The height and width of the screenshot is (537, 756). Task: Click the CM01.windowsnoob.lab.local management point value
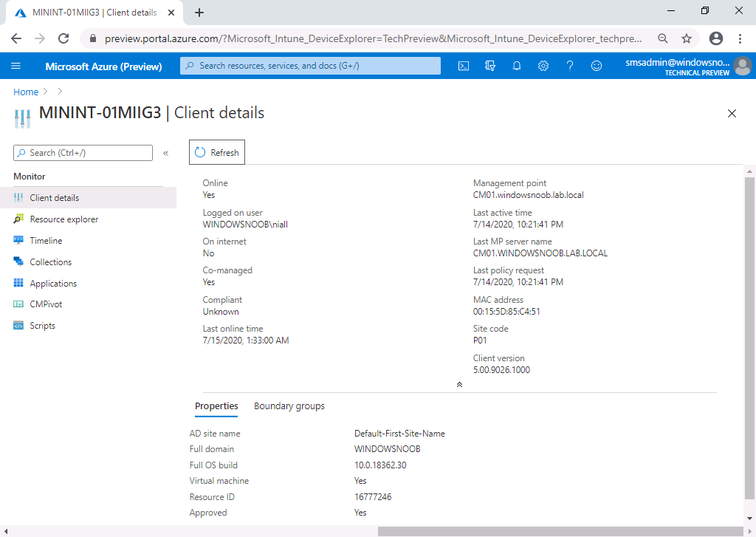pos(528,195)
